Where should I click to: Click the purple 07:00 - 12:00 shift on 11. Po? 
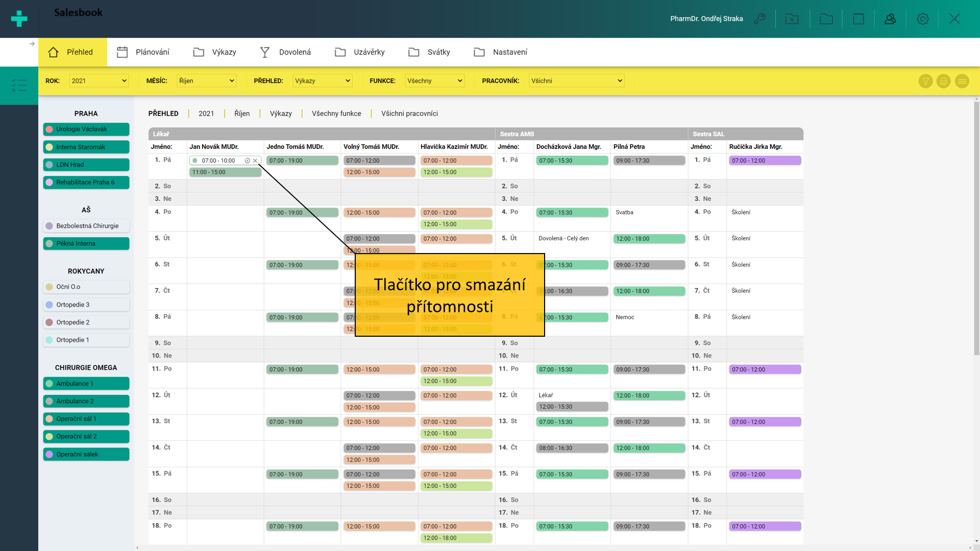tap(764, 369)
